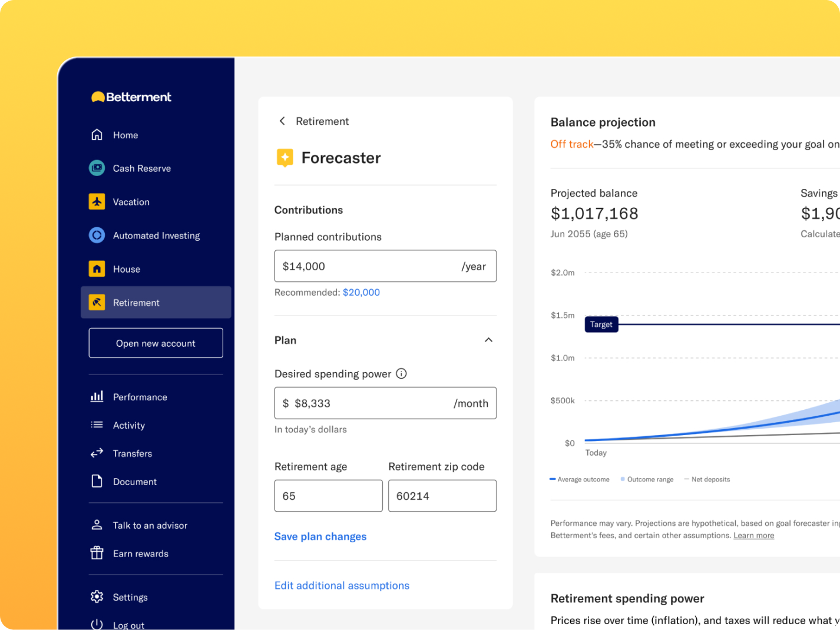Viewport: 840px width, 630px height.
Task: Click the Retirement zip code field
Action: [x=442, y=496]
